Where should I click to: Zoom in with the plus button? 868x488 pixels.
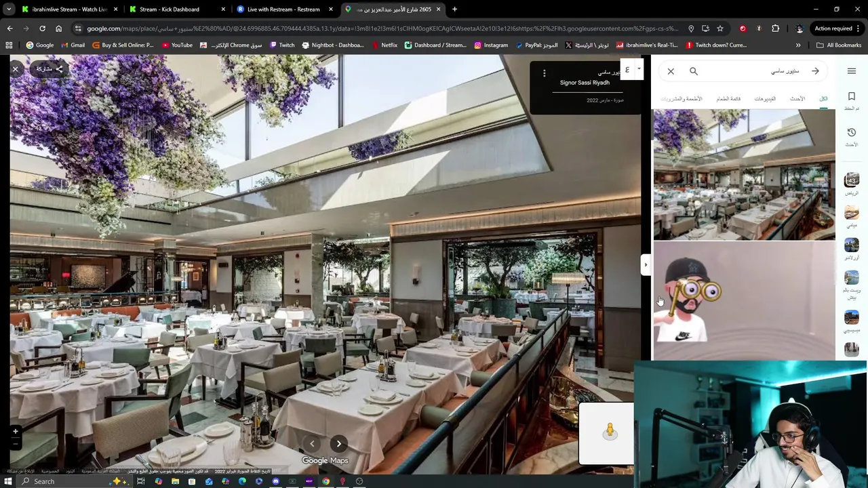(15, 431)
